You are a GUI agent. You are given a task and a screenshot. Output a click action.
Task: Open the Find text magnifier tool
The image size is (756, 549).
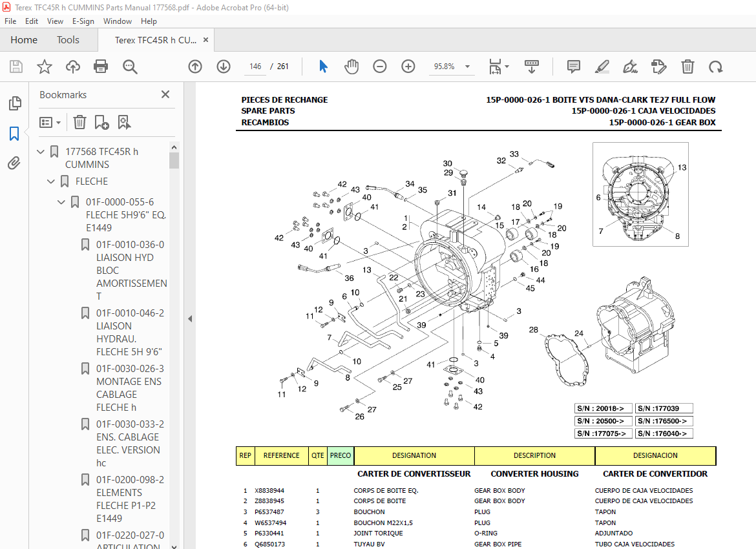(130, 67)
